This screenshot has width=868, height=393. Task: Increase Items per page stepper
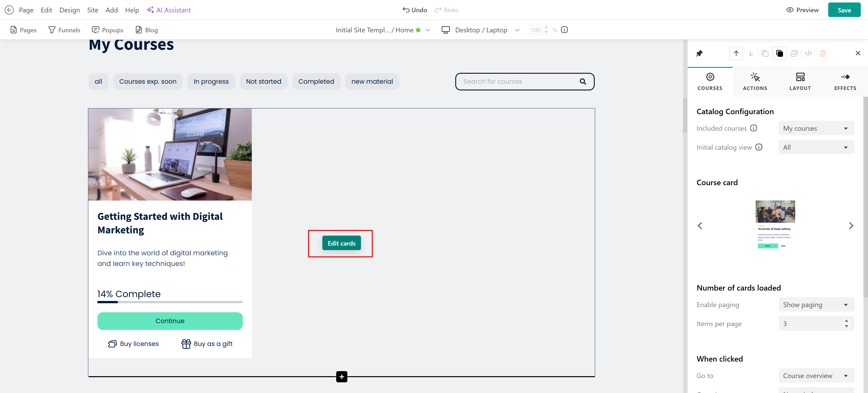[846, 321]
